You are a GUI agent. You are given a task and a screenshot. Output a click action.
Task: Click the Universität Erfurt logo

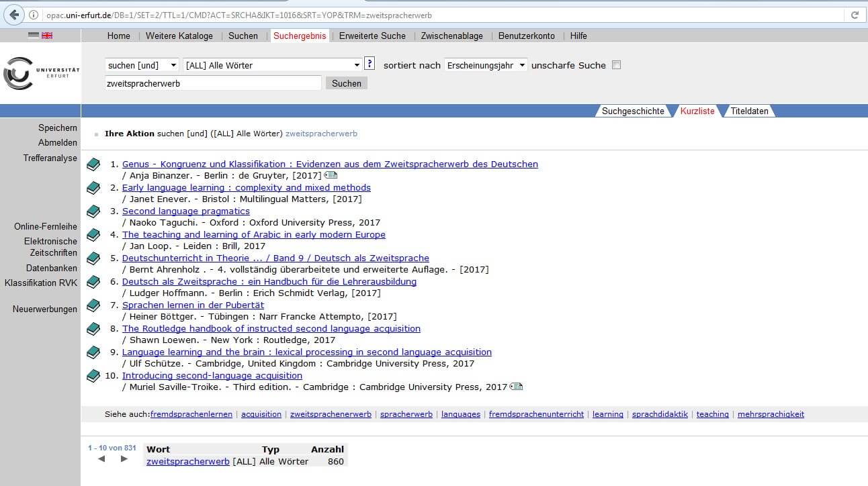point(40,72)
